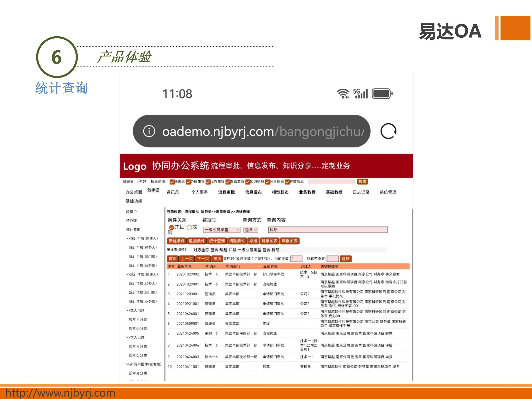Click the oademo.njbyrj.com address bar
Image resolution: width=532 pixels, height=399 pixels.
[x=251, y=131]
